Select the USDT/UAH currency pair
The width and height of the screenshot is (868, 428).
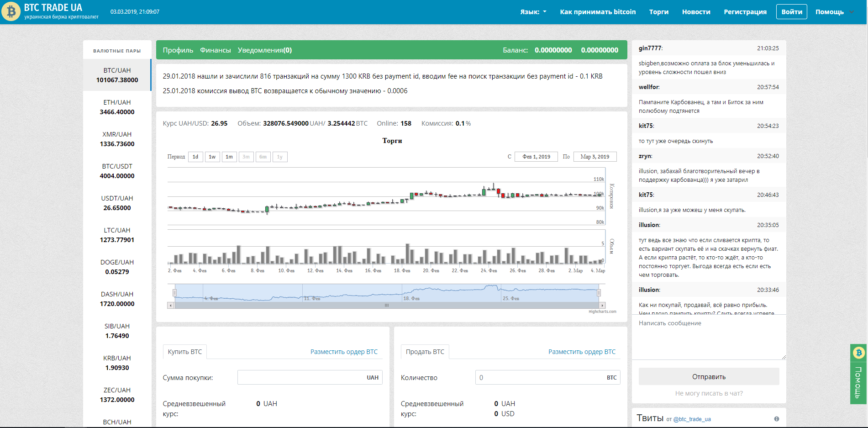click(x=117, y=203)
